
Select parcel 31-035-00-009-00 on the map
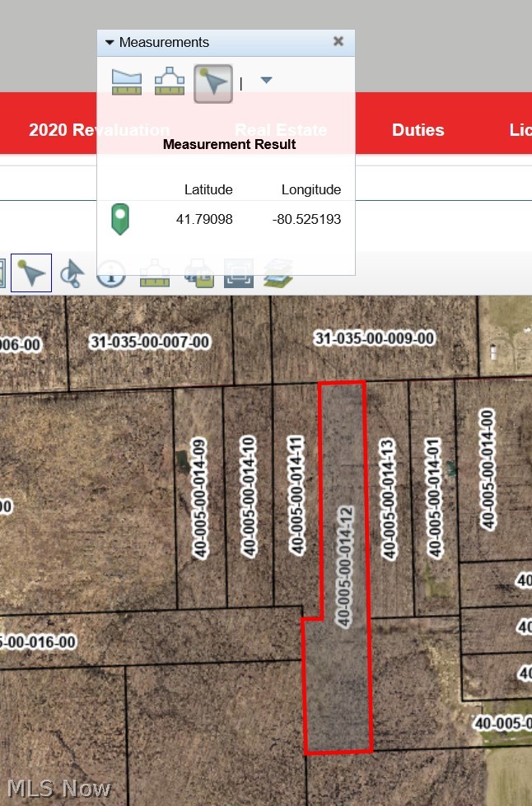374,338
